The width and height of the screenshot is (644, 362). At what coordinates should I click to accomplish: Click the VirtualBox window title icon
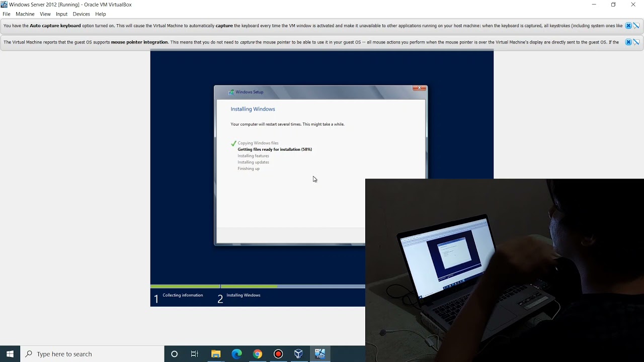[4, 5]
